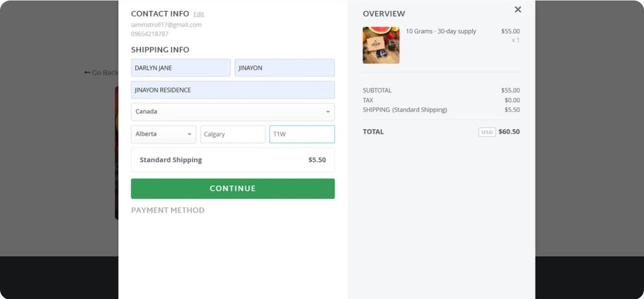The image size is (644, 299).
Task: Click the $60.50 total amount
Action: coord(509,132)
